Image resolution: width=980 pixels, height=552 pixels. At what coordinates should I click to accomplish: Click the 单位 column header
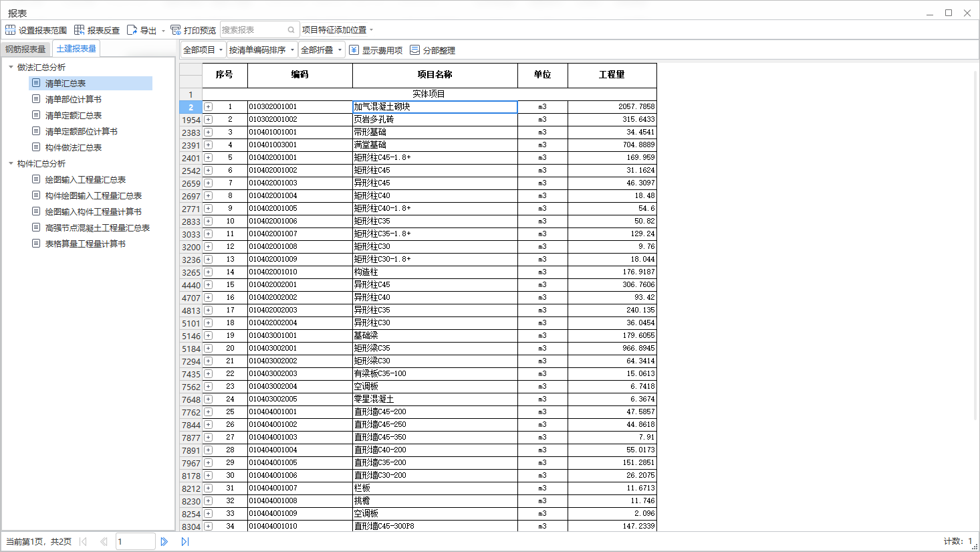pyautogui.click(x=543, y=75)
